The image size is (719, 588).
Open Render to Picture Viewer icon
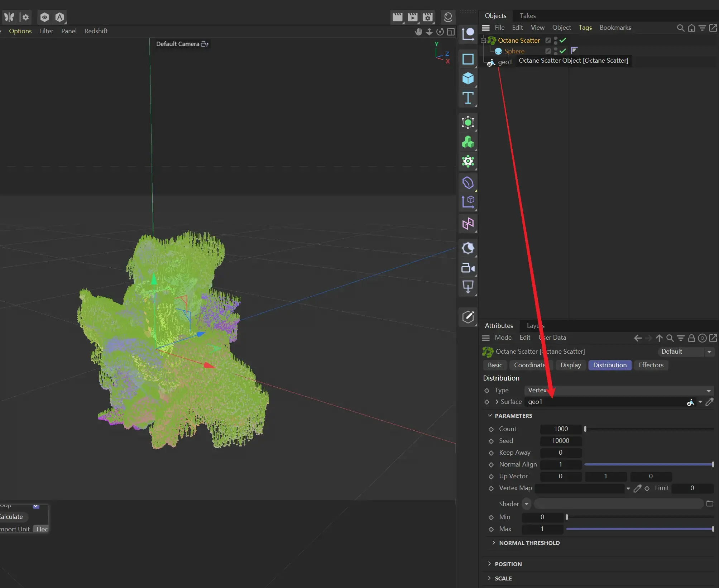[413, 17]
